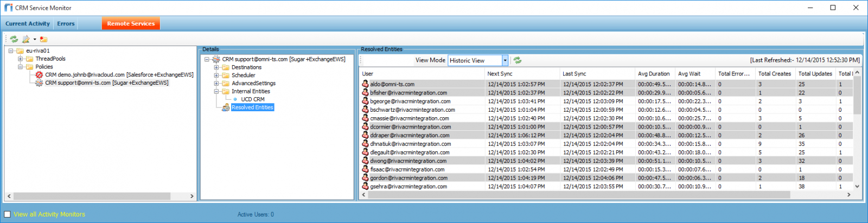
Task: Click the green refresh icon in main toolbar
Action: pyautogui.click(x=14, y=39)
